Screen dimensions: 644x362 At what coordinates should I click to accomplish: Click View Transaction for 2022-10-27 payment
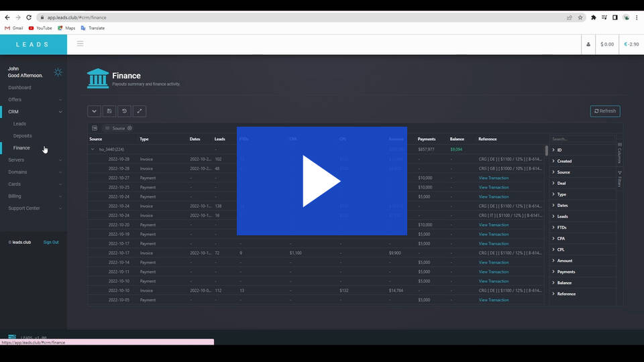pyautogui.click(x=494, y=178)
